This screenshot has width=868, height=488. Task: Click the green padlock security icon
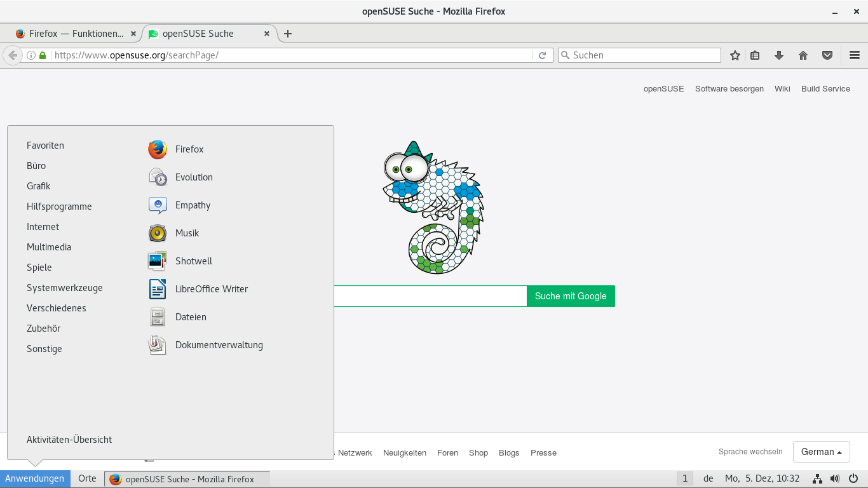[x=43, y=55]
